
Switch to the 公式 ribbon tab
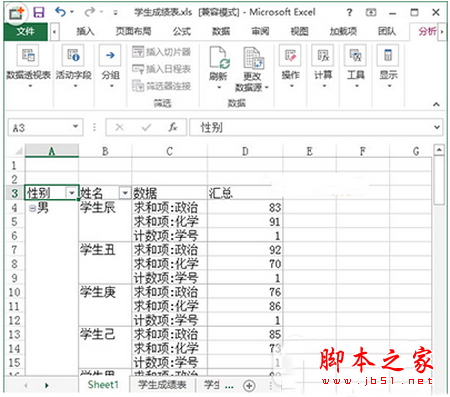182,32
